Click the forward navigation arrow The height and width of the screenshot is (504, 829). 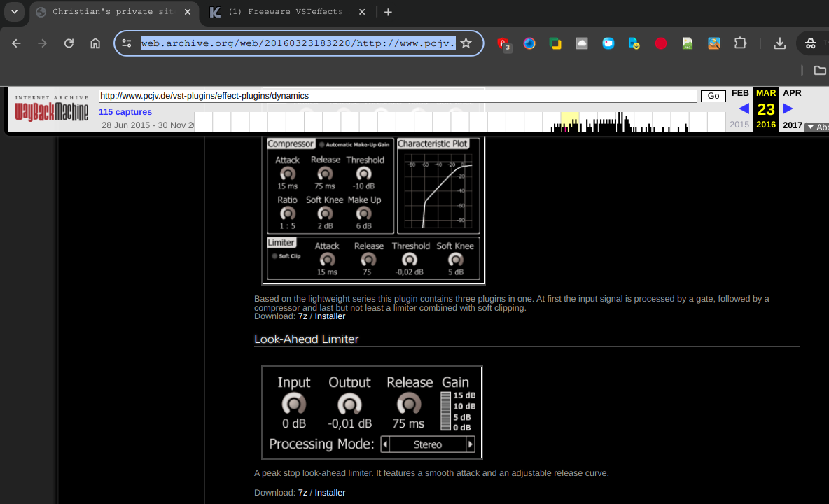coord(42,43)
